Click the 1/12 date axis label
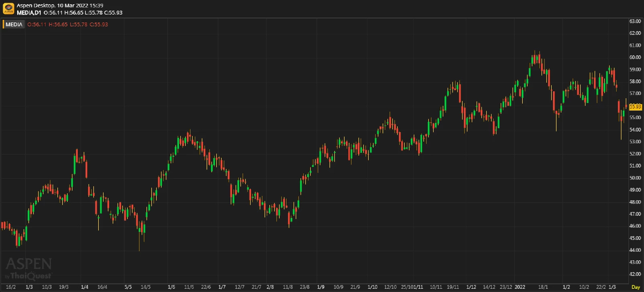 click(472, 287)
